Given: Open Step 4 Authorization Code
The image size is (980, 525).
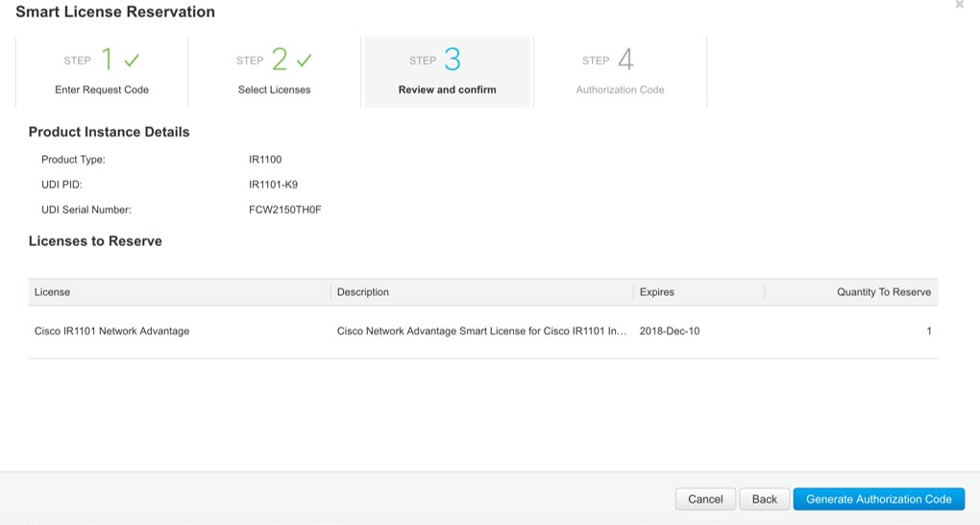Looking at the screenshot, I should coord(620,72).
